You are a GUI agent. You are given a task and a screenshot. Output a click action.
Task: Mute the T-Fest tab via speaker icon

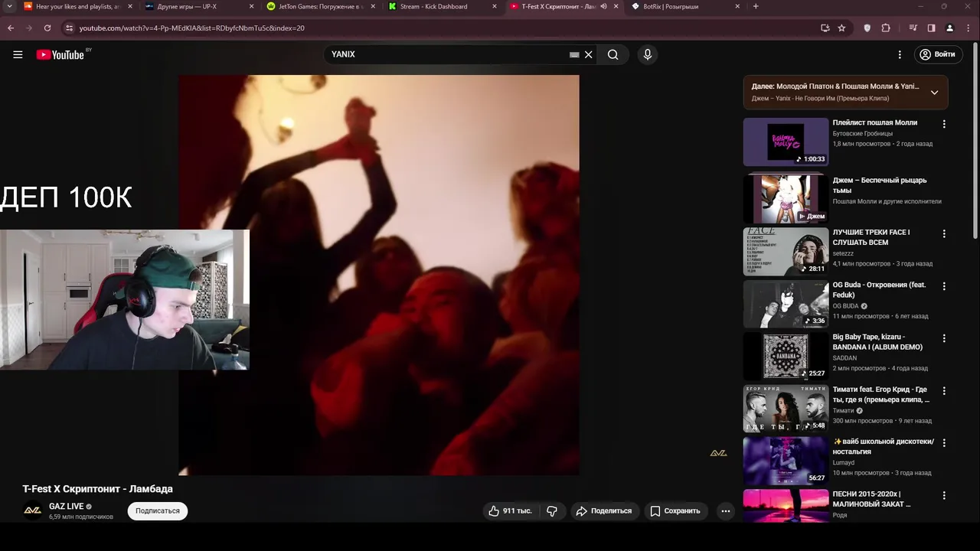point(603,6)
